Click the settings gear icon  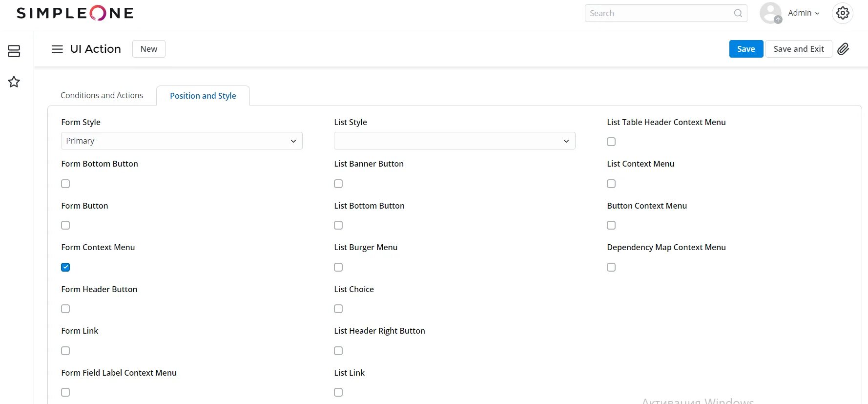pos(843,13)
